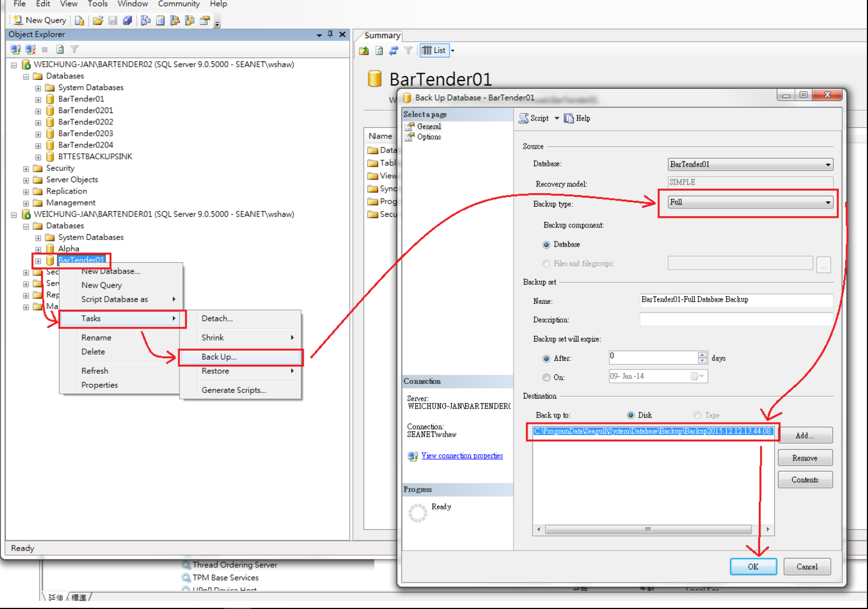This screenshot has width=868, height=609.
Task: Open the List view dropdown arrow
Action: click(x=452, y=51)
